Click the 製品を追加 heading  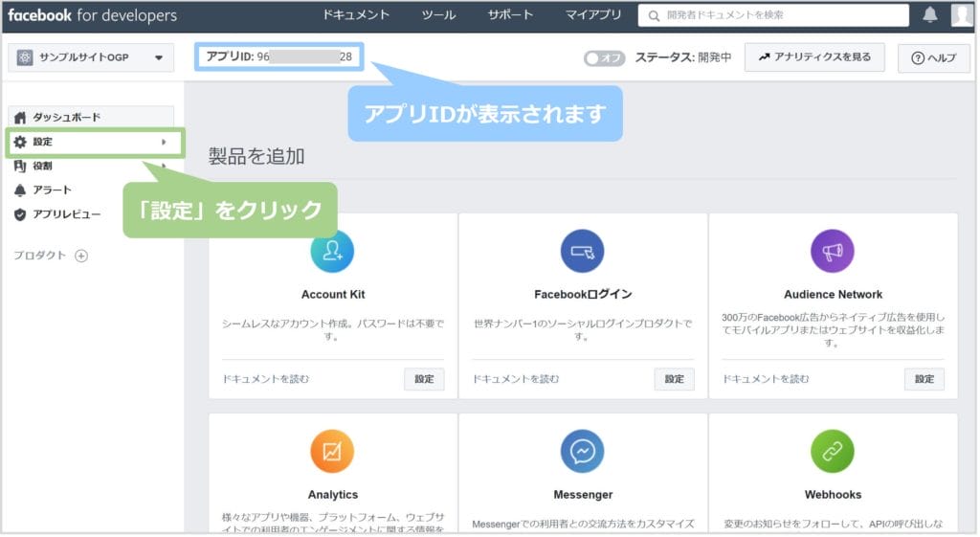(x=256, y=156)
